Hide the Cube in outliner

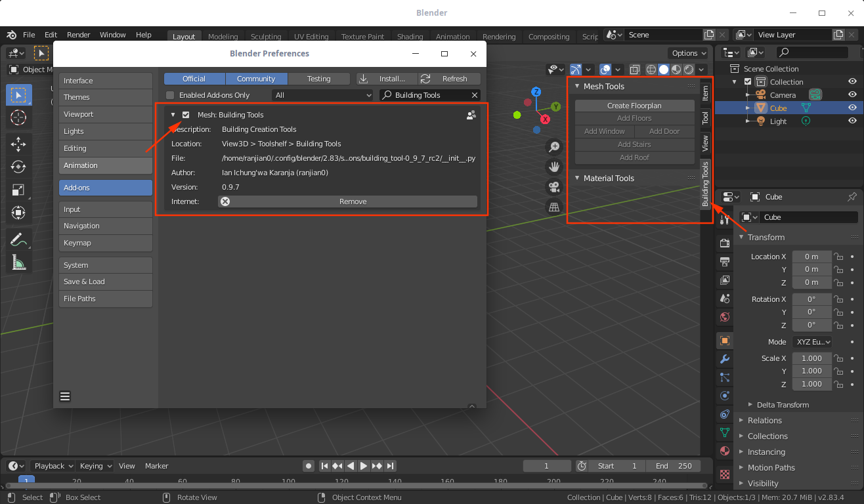point(852,108)
